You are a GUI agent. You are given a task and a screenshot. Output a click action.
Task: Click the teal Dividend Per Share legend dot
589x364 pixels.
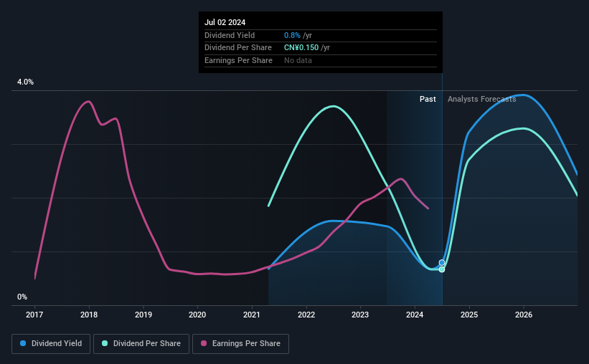point(105,343)
